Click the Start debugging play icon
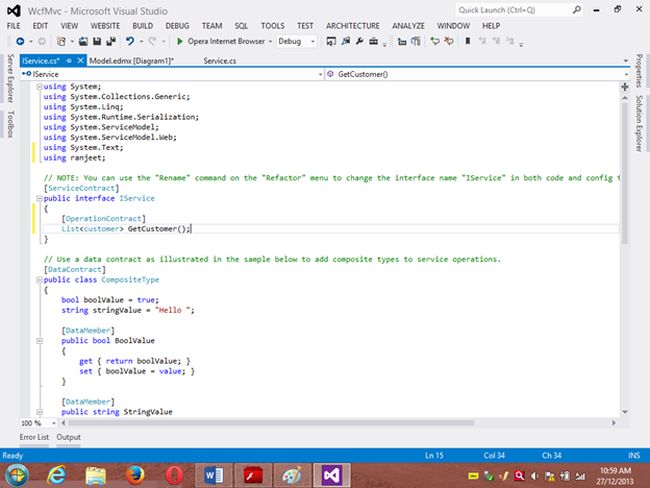The image size is (650, 488). point(179,42)
